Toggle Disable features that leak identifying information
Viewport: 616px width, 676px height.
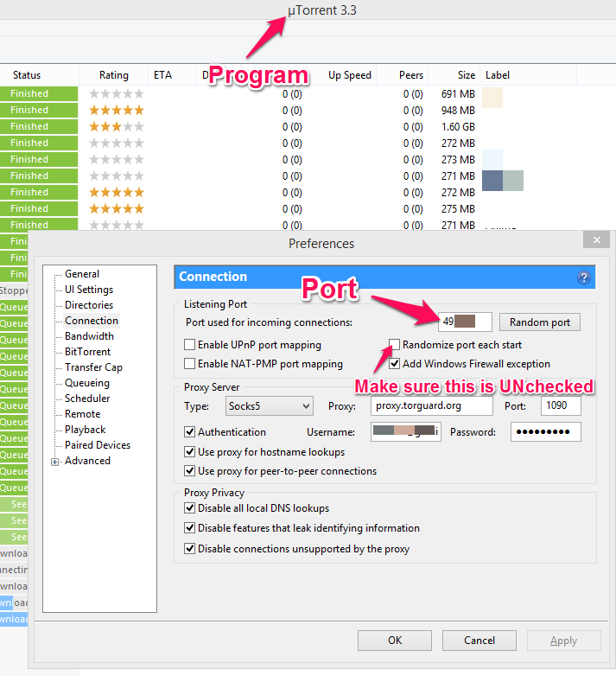pyautogui.click(x=189, y=527)
